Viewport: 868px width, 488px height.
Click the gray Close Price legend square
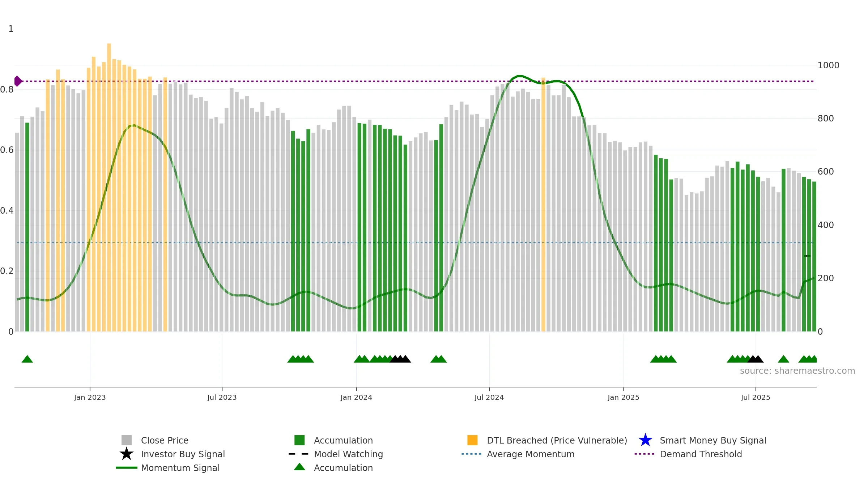pyautogui.click(x=127, y=440)
